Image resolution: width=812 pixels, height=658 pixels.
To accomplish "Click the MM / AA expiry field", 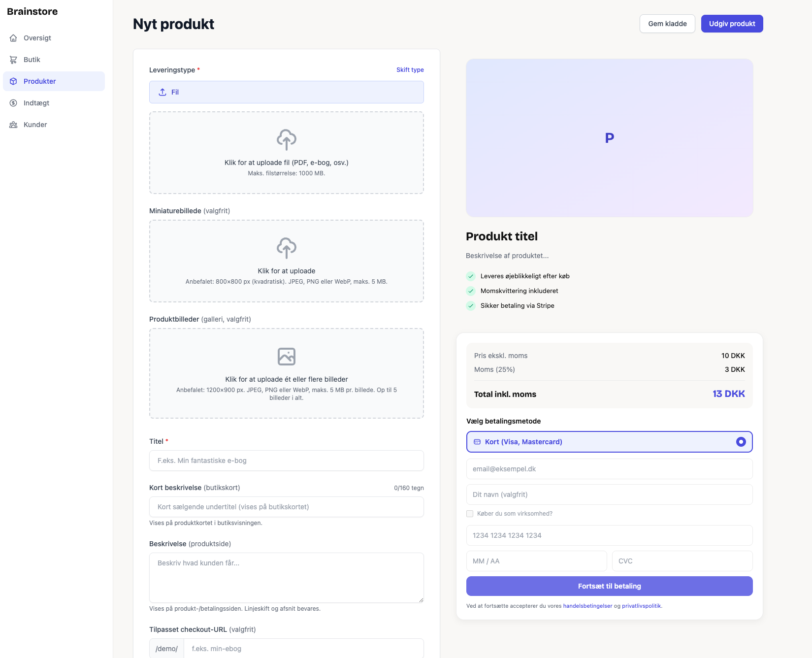I will 537,561.
